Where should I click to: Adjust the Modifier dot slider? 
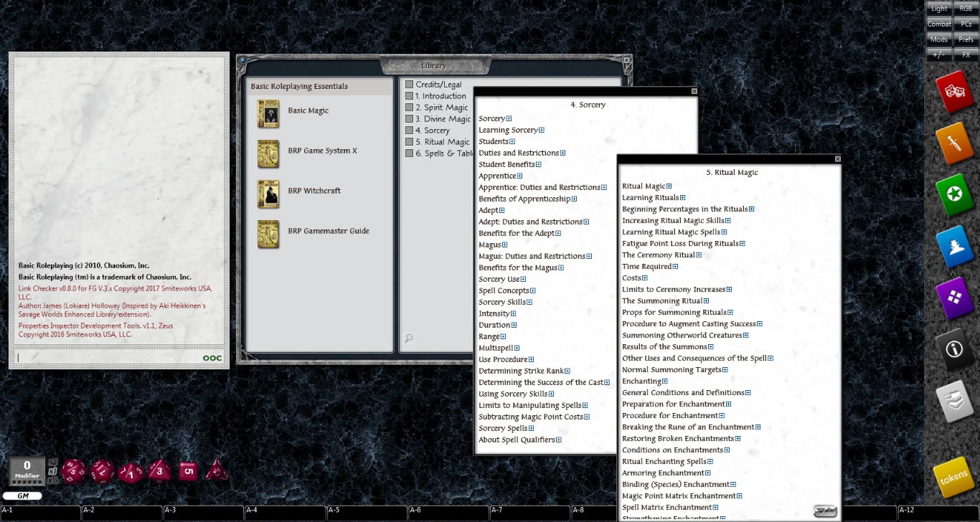pos(27,480)
